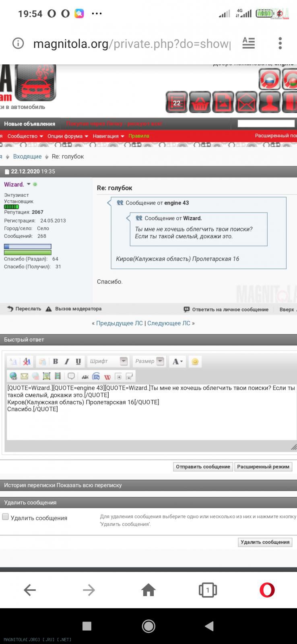The height and width of the screenshot is (644, 297).
Task: Expand the Навигация menu
Action: tap(108, 136)
